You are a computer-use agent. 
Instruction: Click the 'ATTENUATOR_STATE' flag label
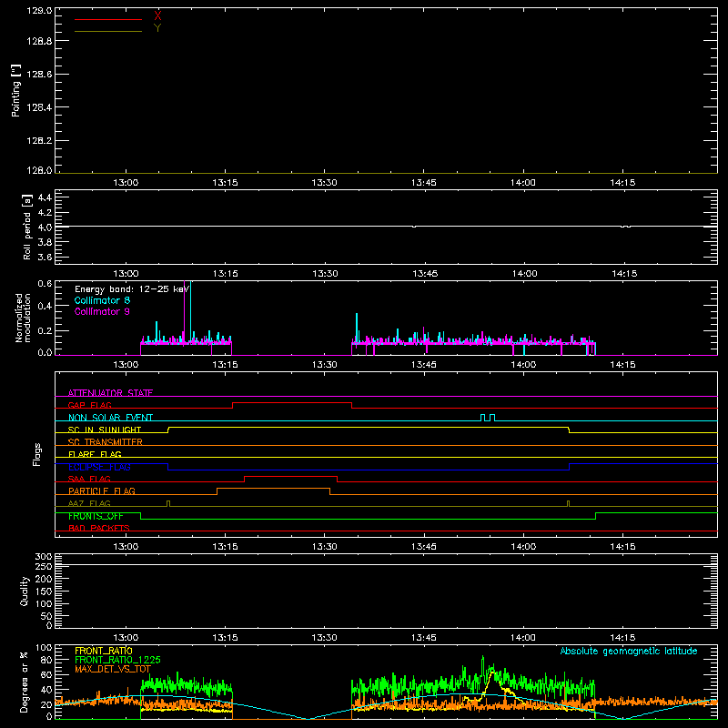110,393
